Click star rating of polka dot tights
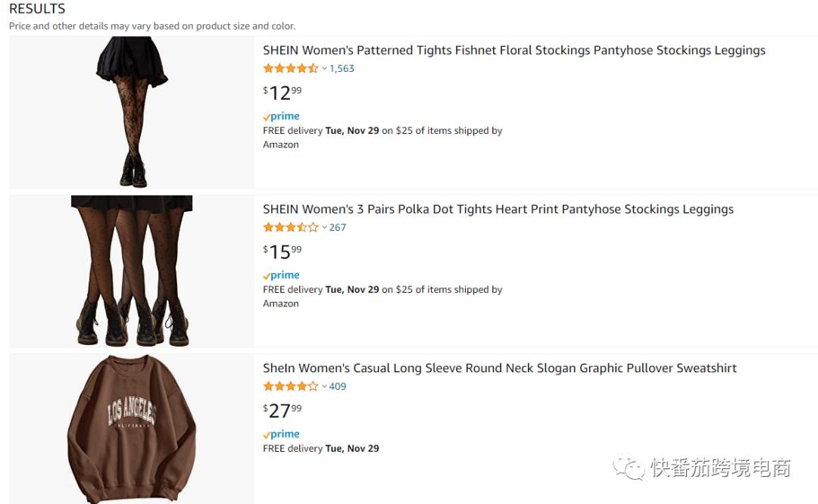This screenshot has width=818, height=504. tap(290, 228)
